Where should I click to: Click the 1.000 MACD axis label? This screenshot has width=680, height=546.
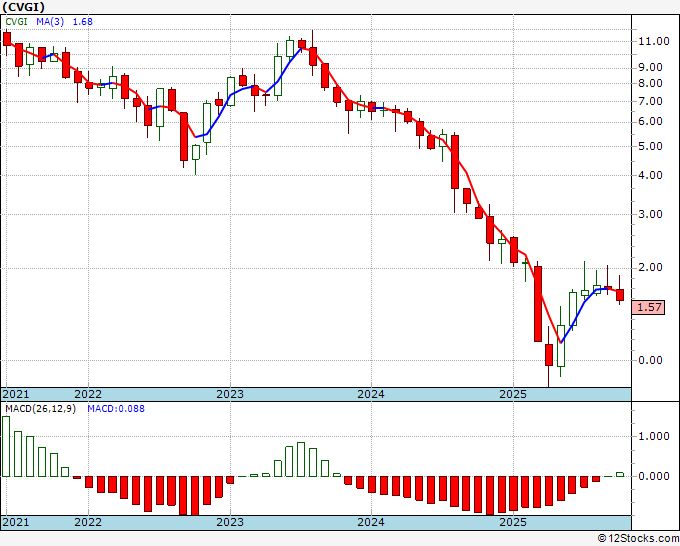(654, 437)
